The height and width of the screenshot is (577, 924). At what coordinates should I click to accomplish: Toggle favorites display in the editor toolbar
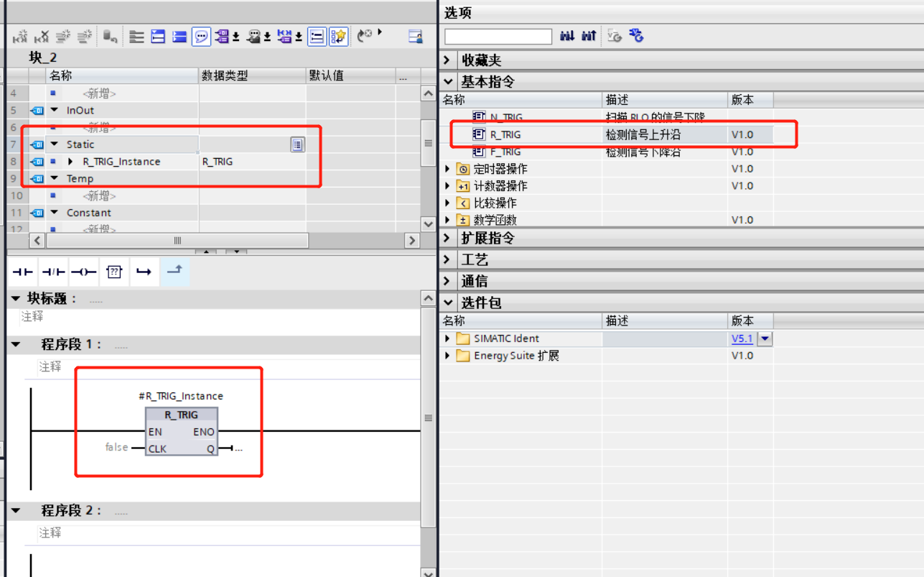click(337, 37)
